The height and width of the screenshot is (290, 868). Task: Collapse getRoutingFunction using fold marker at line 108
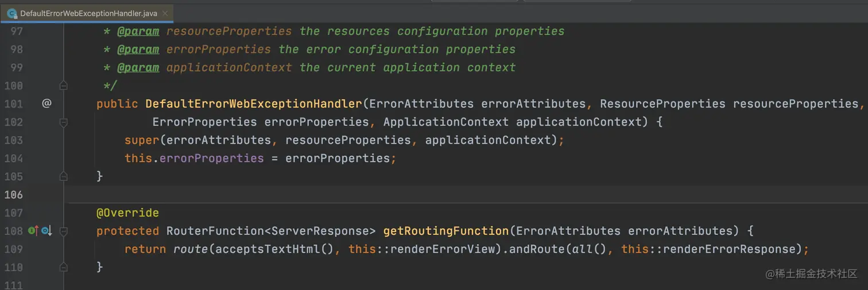click(64, 231)
